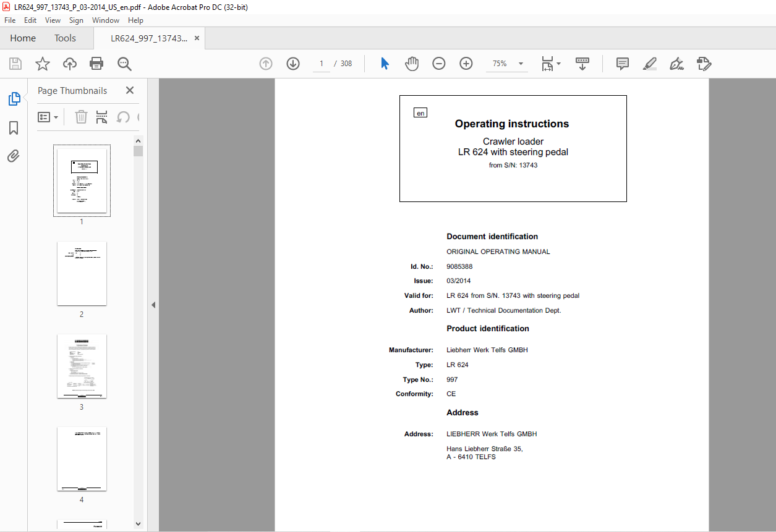Click the insert pages icon in thumbnails
This screenshot has height=532, width=776.
click(102, 117)
